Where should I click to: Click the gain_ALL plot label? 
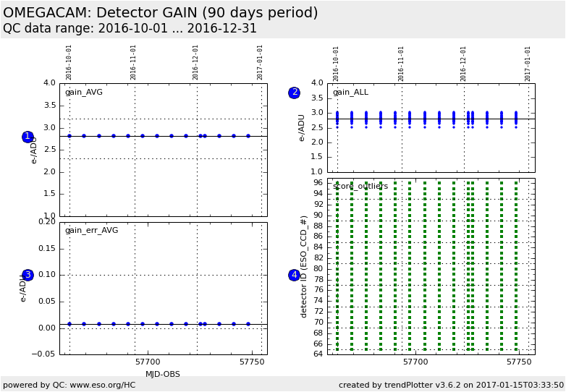pos(350,92)
